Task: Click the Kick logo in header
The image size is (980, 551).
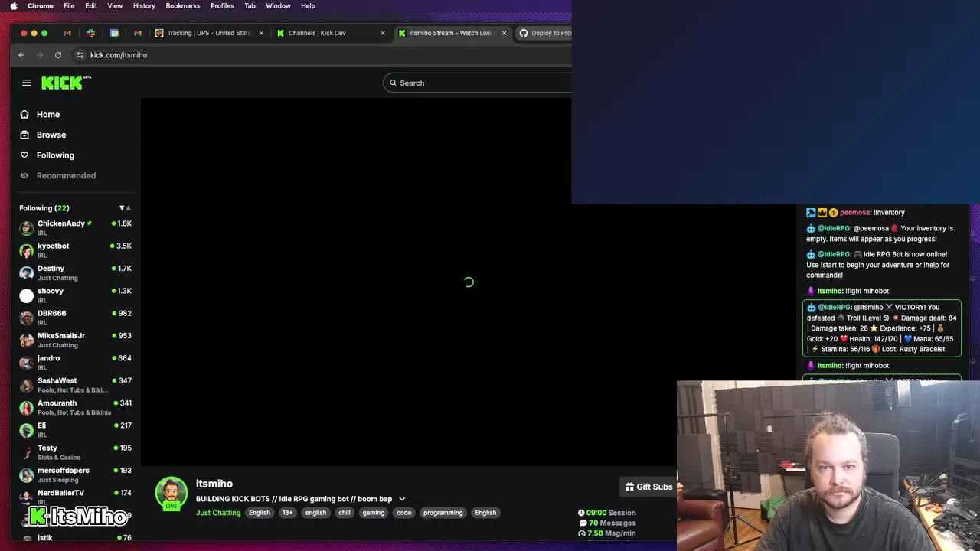Action: click(x=66, y=83)
